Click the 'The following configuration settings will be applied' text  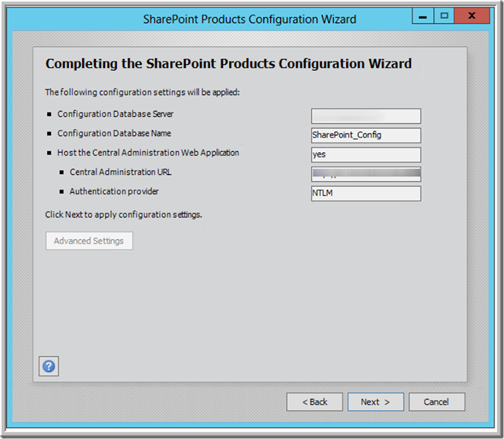coord(142,92)
